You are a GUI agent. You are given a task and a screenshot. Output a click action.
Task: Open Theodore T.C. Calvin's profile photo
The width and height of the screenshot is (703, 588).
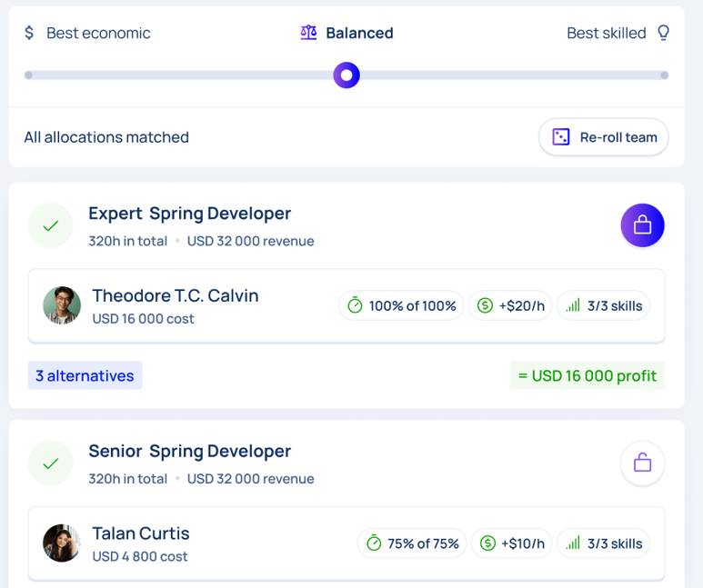(62, 305)
